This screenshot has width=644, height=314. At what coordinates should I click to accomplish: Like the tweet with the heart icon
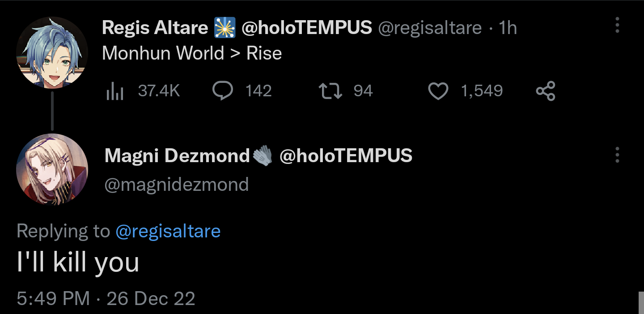[438, 91]
